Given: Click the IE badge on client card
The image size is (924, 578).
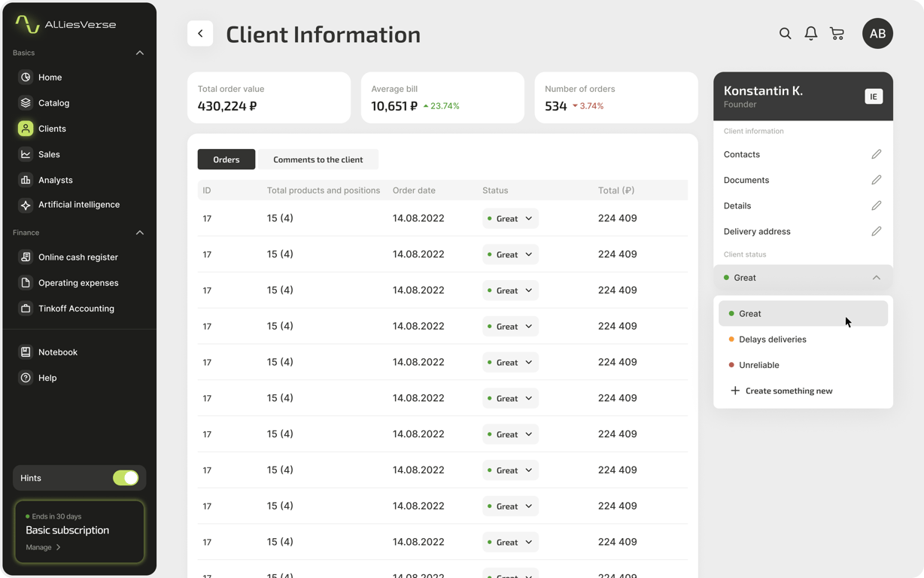Looking at the screenshot, I should tap(874, 96).
